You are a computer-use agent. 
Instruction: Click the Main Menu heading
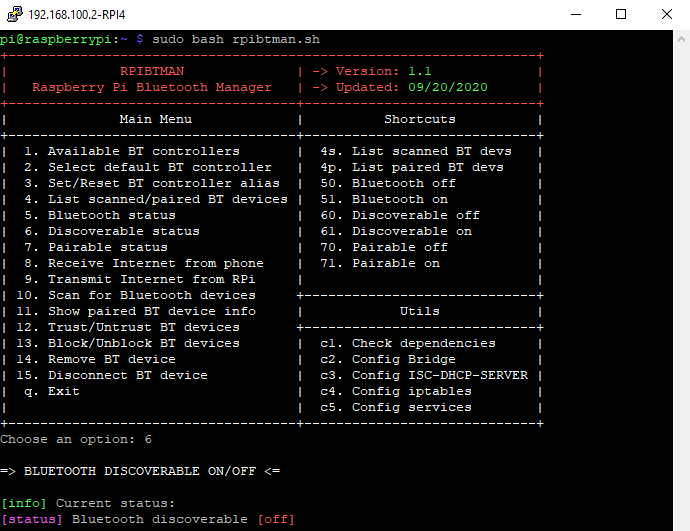[x=156, y=119]
